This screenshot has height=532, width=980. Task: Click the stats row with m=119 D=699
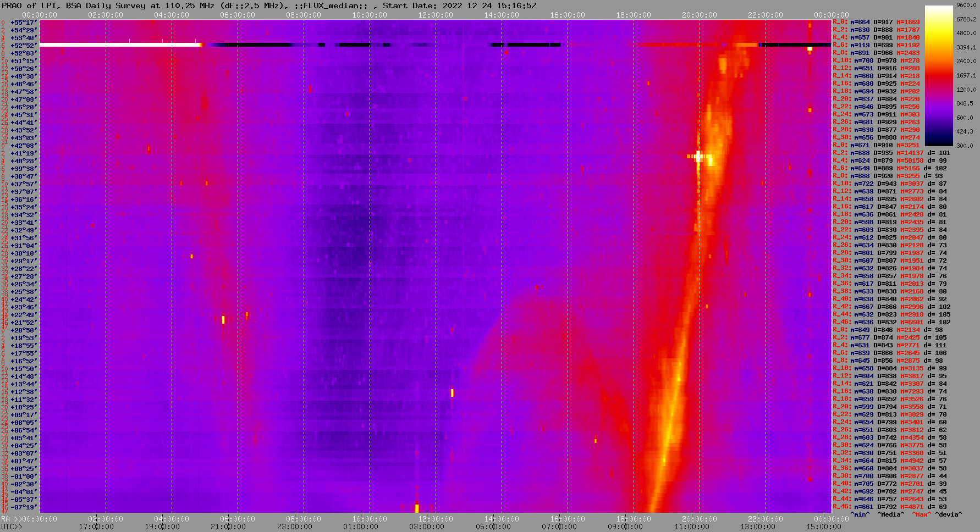[877, 45]
